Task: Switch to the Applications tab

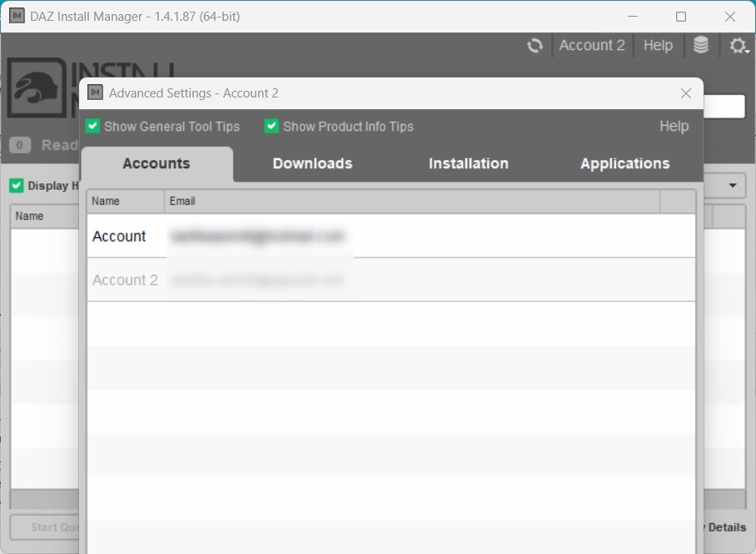Action: pos(624,163)
